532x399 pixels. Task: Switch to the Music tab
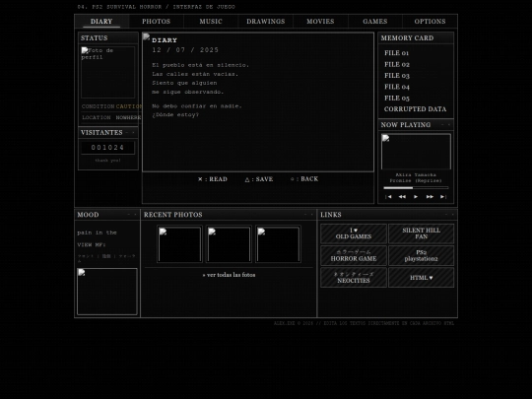[x=211, y=22]
